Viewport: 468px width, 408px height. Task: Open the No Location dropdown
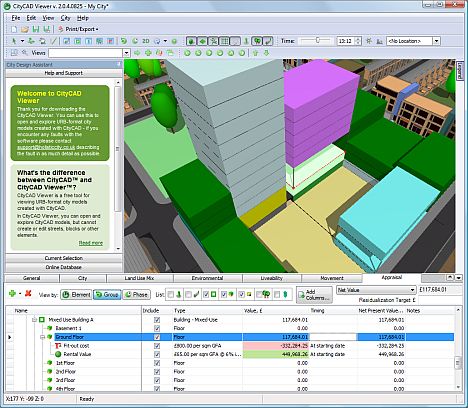tap(436, 41)
